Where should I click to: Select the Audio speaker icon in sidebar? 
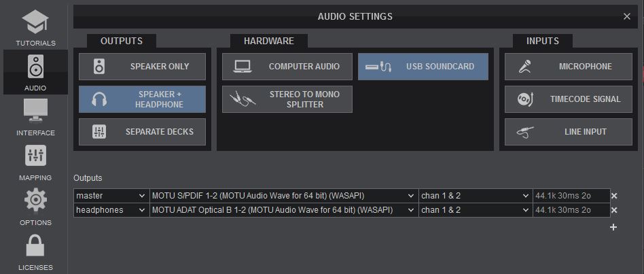[x=35, y=67]
